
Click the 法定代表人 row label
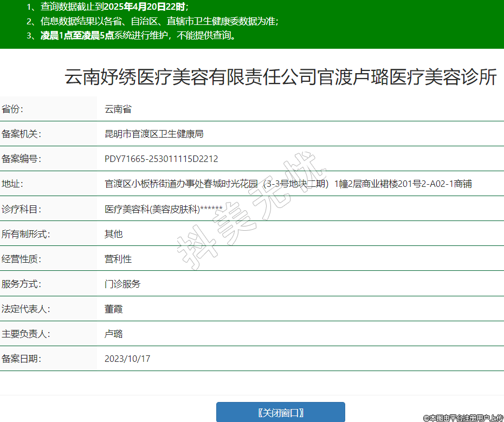coord(26,309)
